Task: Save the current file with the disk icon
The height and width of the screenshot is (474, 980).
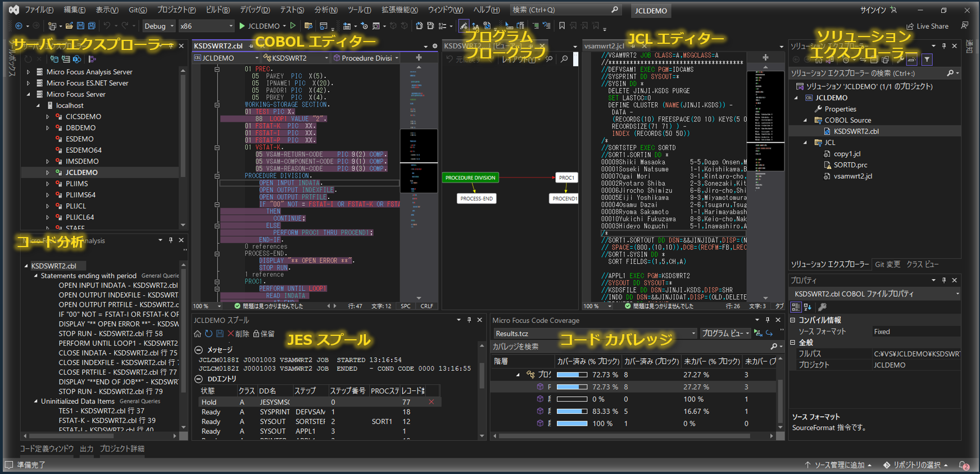Action: (80, 26)
